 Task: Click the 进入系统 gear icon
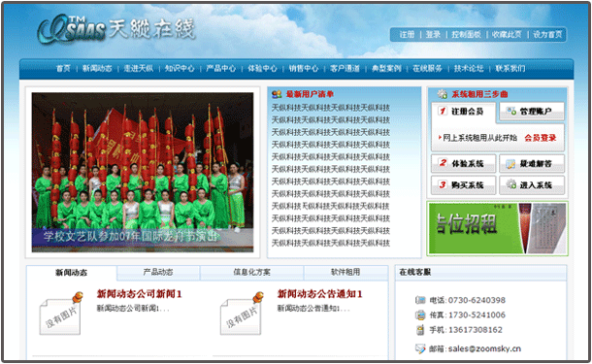click(x=511, y=184)
